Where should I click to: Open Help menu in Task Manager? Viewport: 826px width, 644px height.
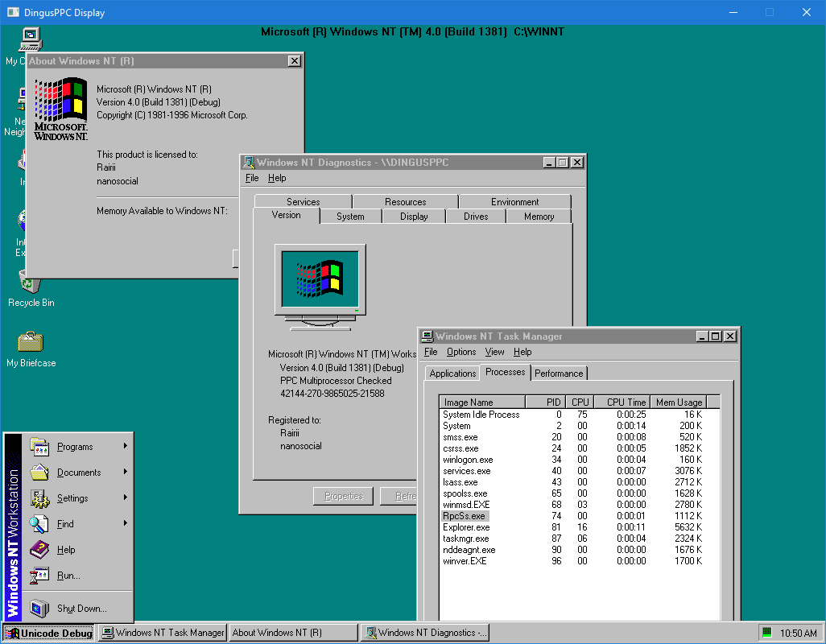[x=522, y=352]
